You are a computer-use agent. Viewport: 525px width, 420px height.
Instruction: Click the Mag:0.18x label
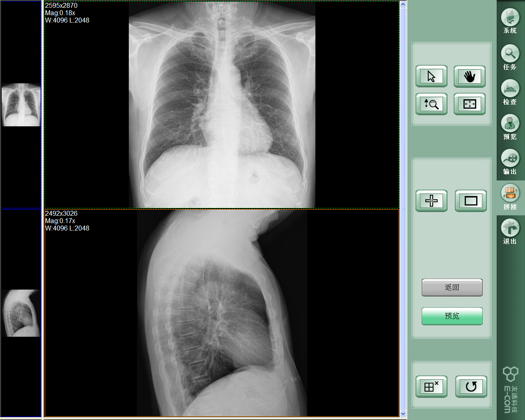point(60,13)
